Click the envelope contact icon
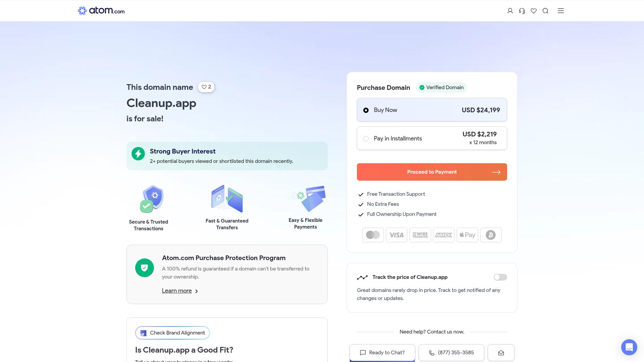 (x=501, y=352)
